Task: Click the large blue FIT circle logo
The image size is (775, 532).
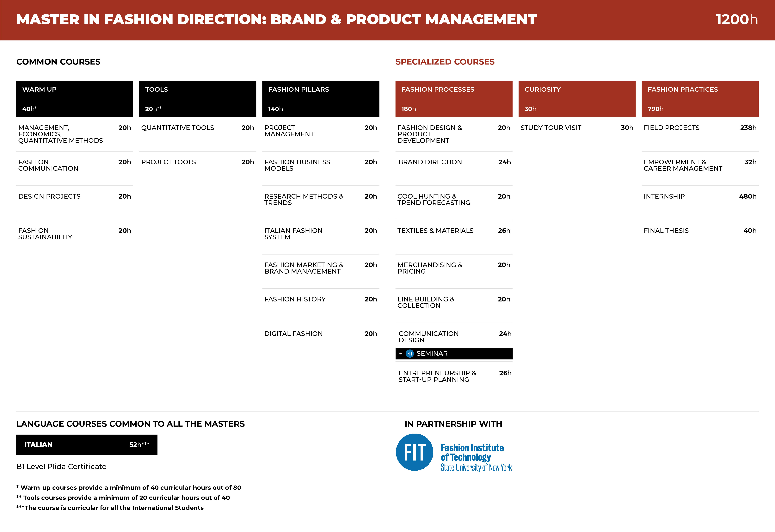Action: [x=415, y=452]
